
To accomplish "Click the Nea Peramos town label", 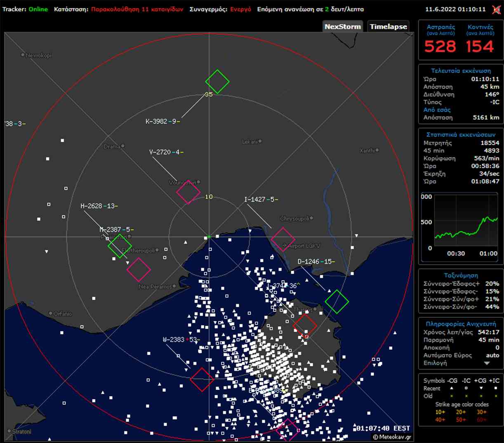I will pos(155,287).
